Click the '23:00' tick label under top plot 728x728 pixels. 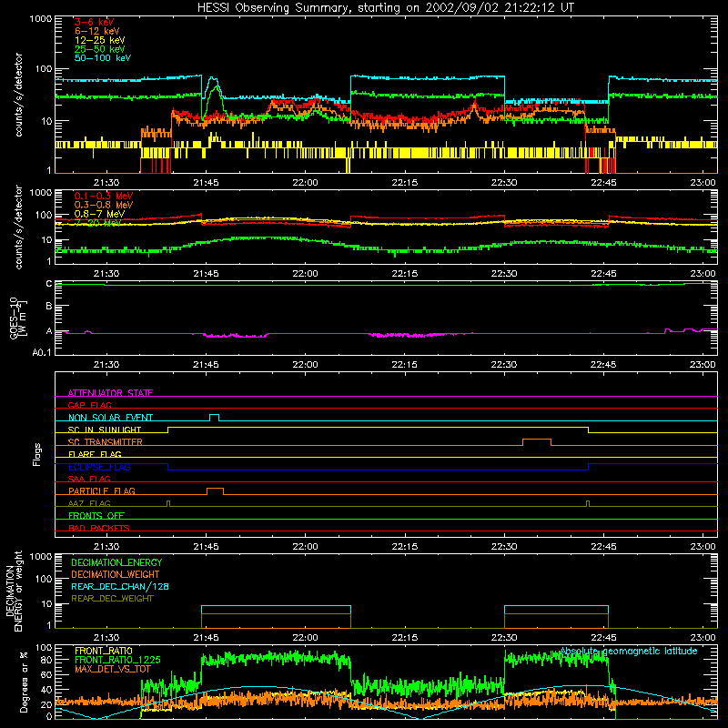point(703,183)
